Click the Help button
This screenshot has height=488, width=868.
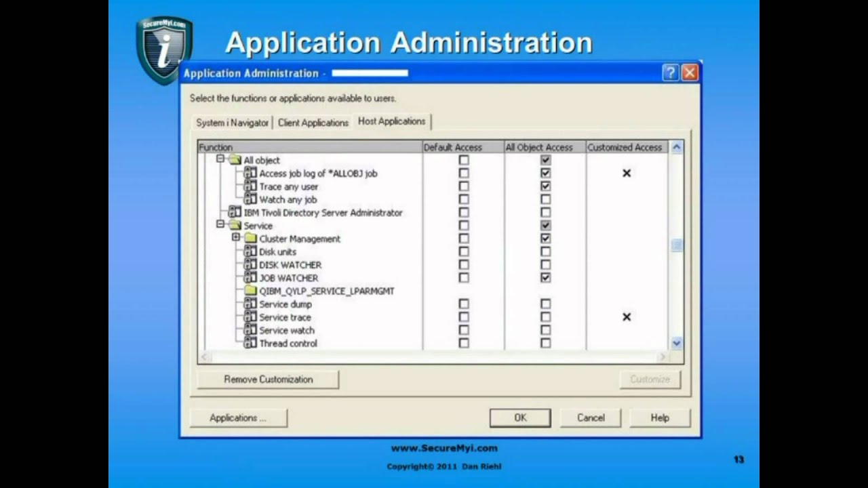point(660,418)
